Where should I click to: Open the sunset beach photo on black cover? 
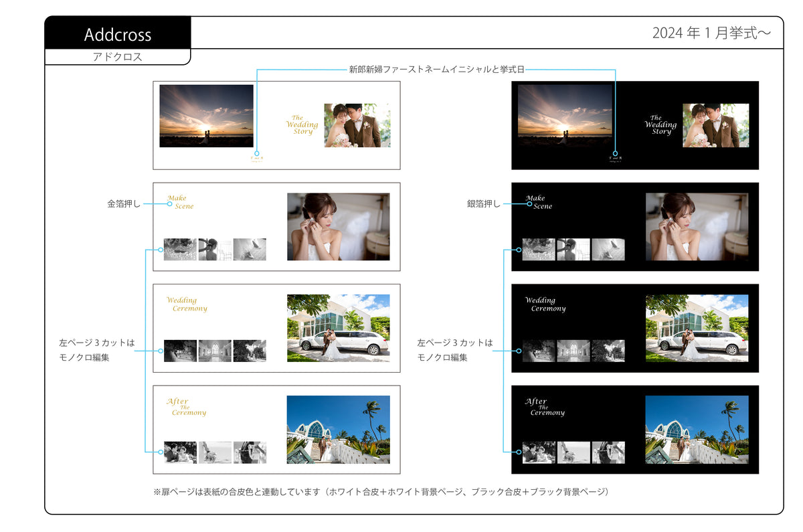565,115
